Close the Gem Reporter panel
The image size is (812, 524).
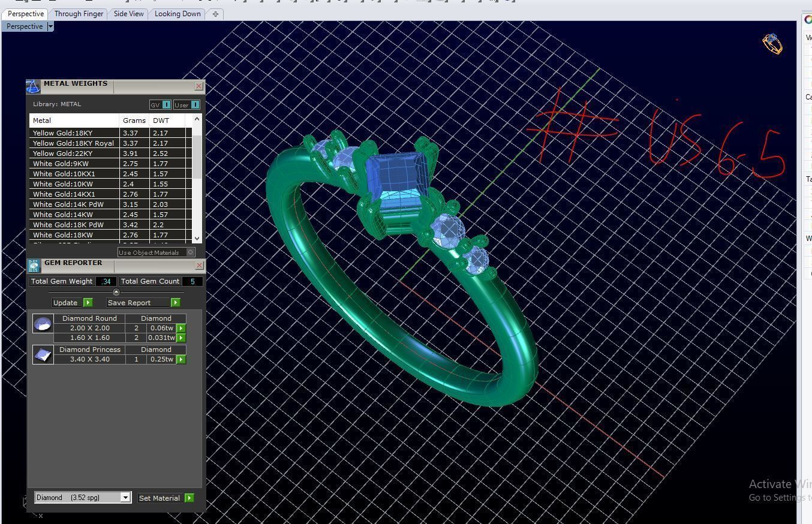(x=199, y=266)
